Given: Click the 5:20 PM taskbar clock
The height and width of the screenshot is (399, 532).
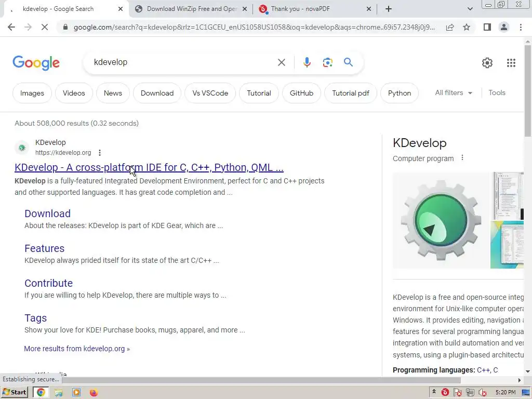Looking at the screenshot, I should tap(505, 393).
